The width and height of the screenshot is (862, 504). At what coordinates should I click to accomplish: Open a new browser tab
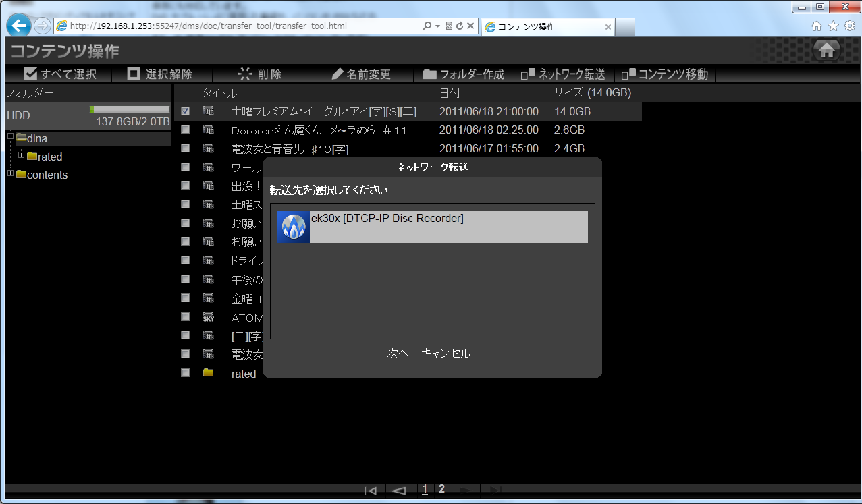(x=625, y=27)
